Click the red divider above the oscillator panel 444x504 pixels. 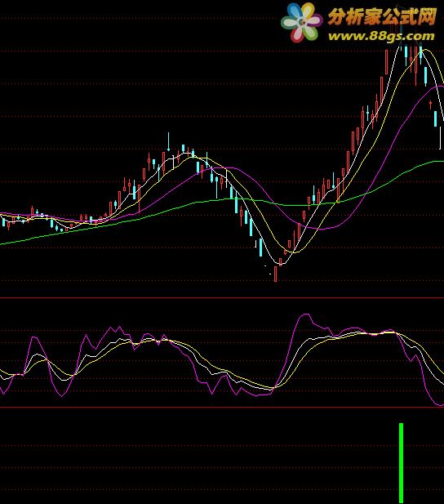(x=222, y=298)
